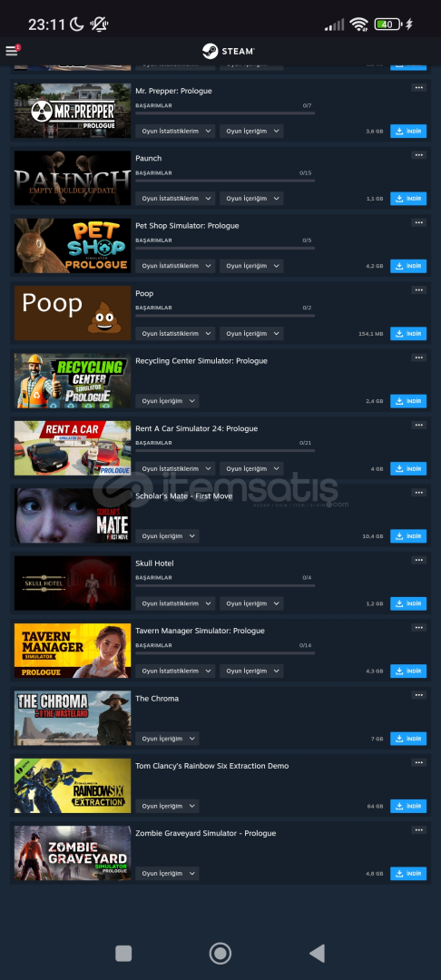
Task: Open three-dot options for Skull Hotel
Action: 418,560
